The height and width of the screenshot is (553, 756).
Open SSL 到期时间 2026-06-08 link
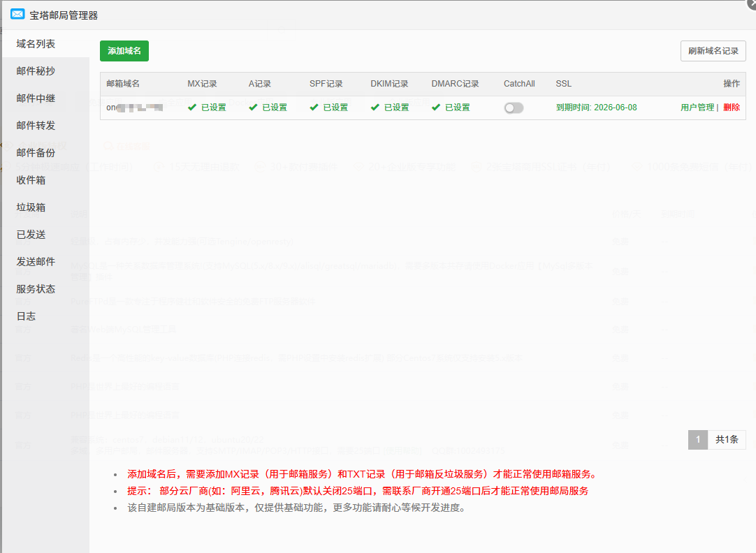point(596,108)
